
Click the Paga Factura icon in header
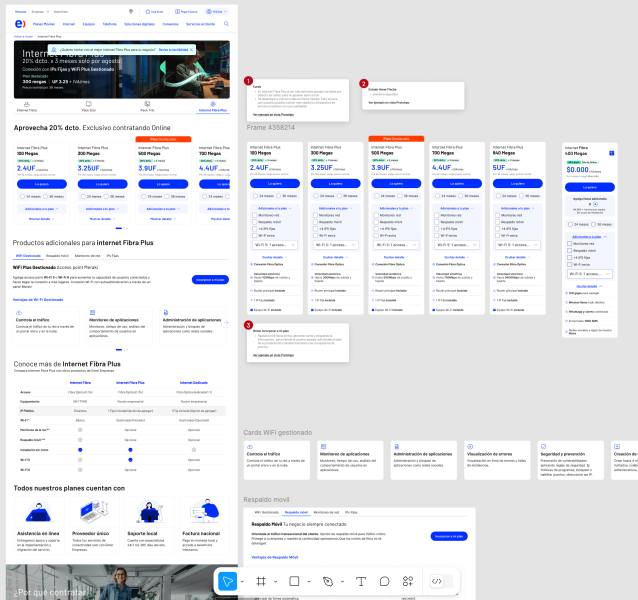tap(177, 12)
